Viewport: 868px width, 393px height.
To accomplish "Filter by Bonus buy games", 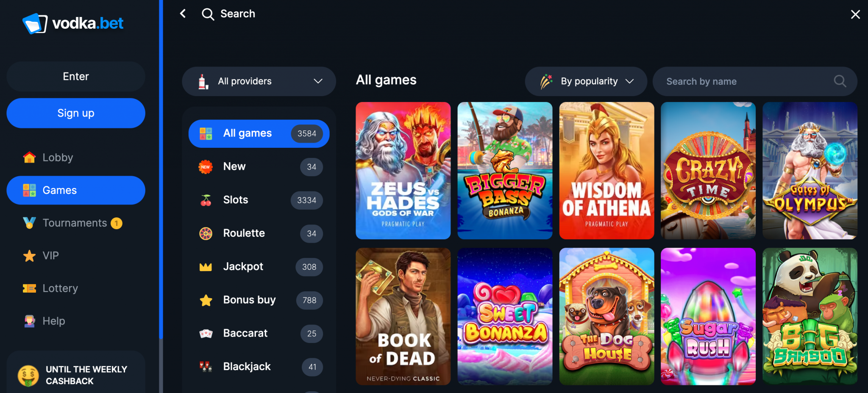I will pos(259,300).
